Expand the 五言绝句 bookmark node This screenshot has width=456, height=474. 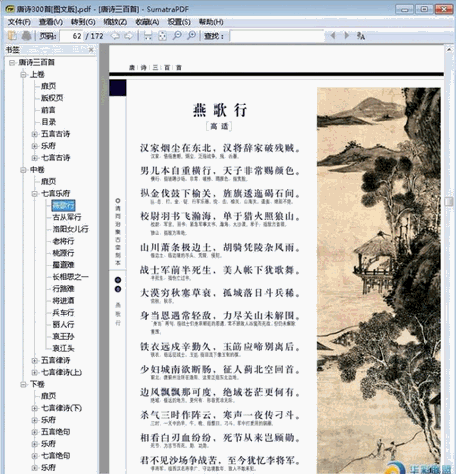[x=34, y=432]
